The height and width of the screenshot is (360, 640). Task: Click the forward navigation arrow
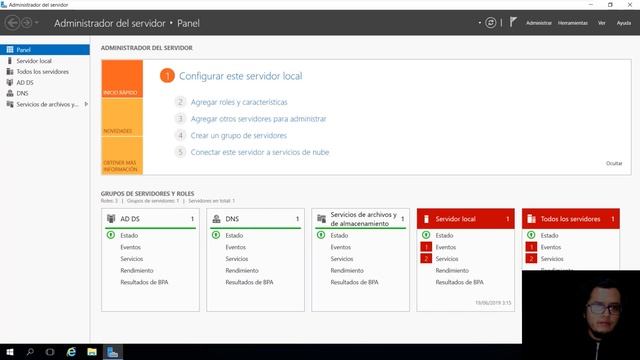[x=27, y=23]
